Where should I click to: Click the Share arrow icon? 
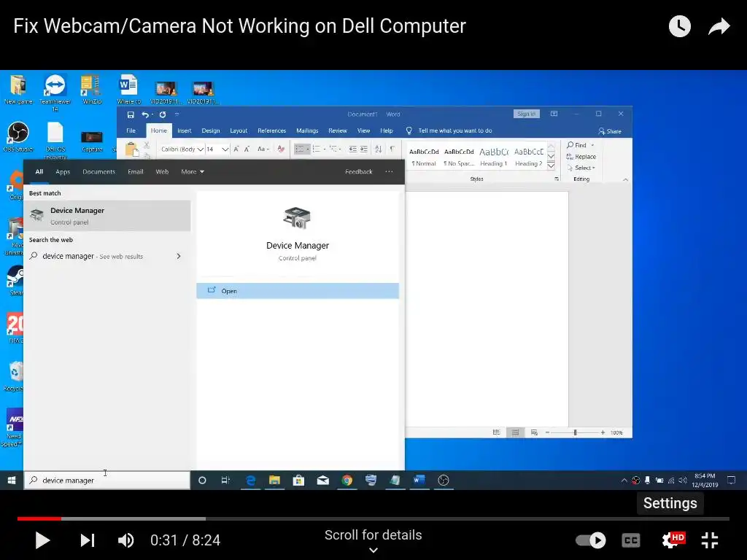pyautogui.click(x=719, y=26)
